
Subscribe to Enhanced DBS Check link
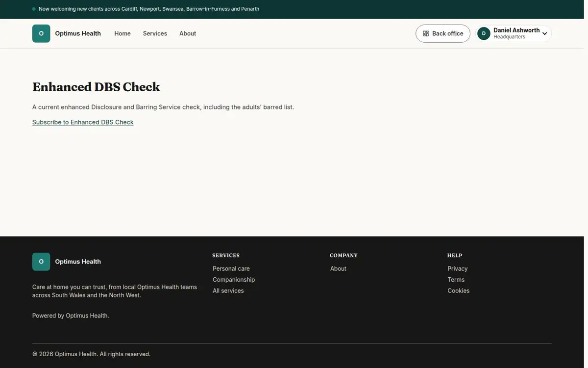[x=83, y=122]
